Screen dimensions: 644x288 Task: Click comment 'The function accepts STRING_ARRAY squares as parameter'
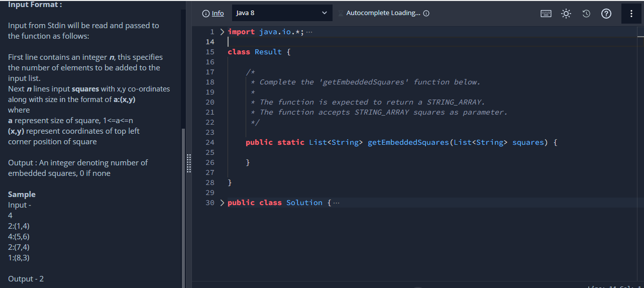(383, 112)
